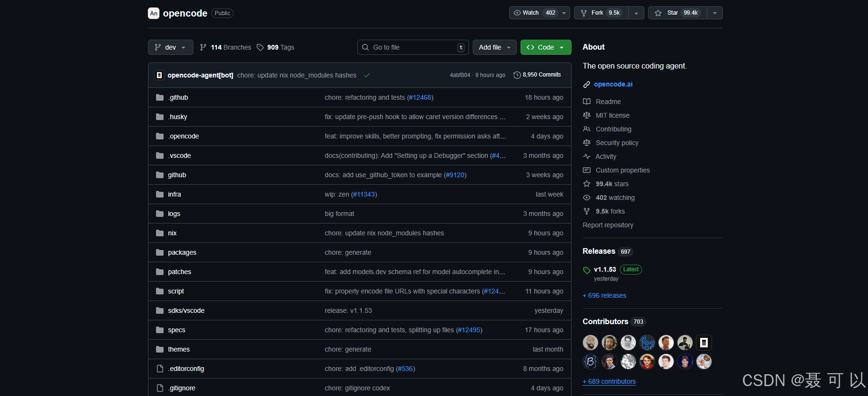
Task: Open the v1.1.53 Latest release
Action: pyautogui.click(x=617, y=269)
